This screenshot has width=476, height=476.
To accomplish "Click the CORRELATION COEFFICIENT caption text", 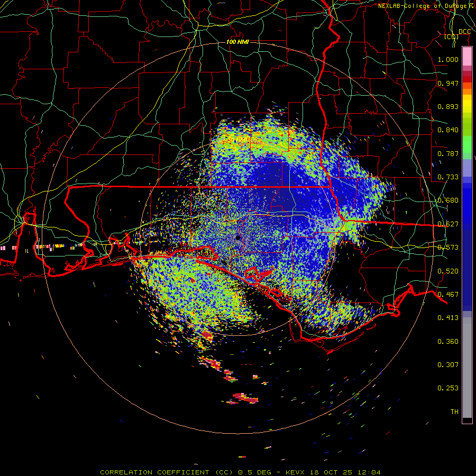I will (x=154, y=472).
